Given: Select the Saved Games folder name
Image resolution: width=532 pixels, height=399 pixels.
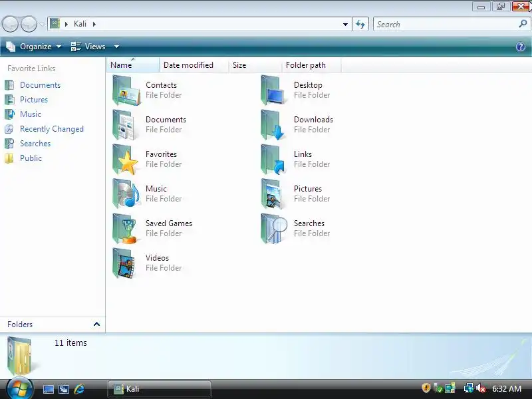Looking at the screenshot, I should tap(169, 223).
